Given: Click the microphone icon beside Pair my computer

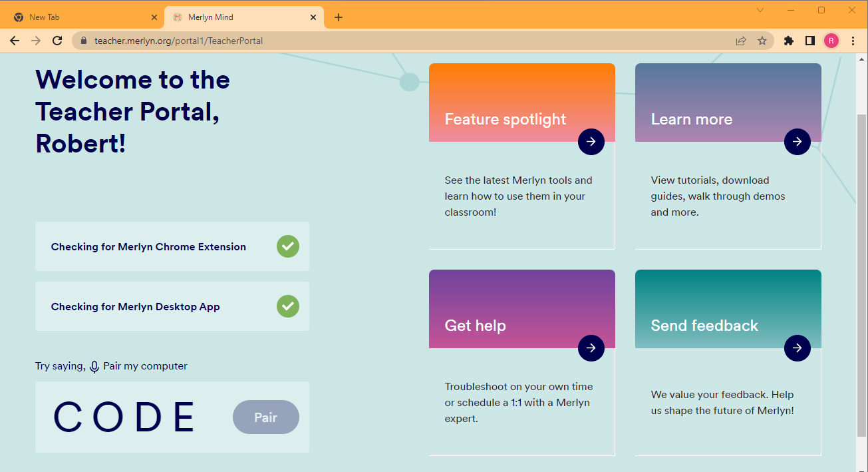Looking at the screenshot, I should [94, 367].
